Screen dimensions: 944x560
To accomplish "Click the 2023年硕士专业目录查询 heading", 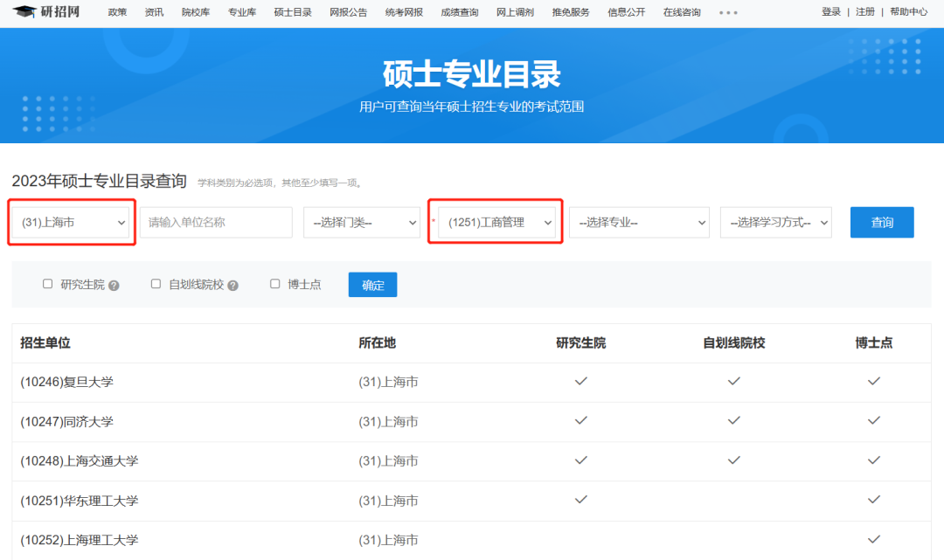I will [100, 181].
